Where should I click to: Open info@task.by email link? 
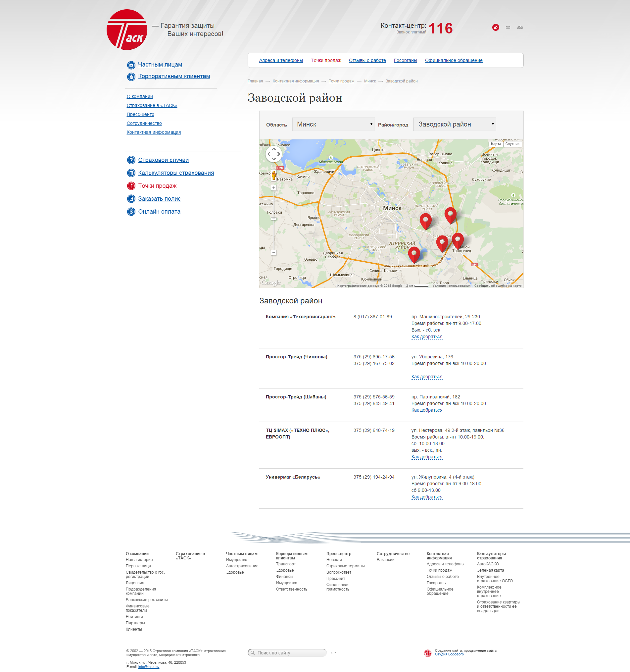pyautogui.click(x=149, y=667)
